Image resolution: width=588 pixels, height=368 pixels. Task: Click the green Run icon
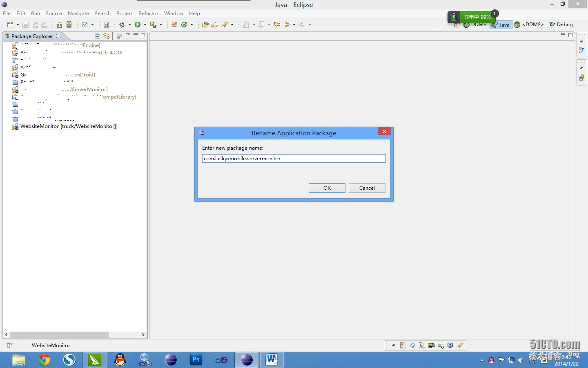(x=138, y=25)
